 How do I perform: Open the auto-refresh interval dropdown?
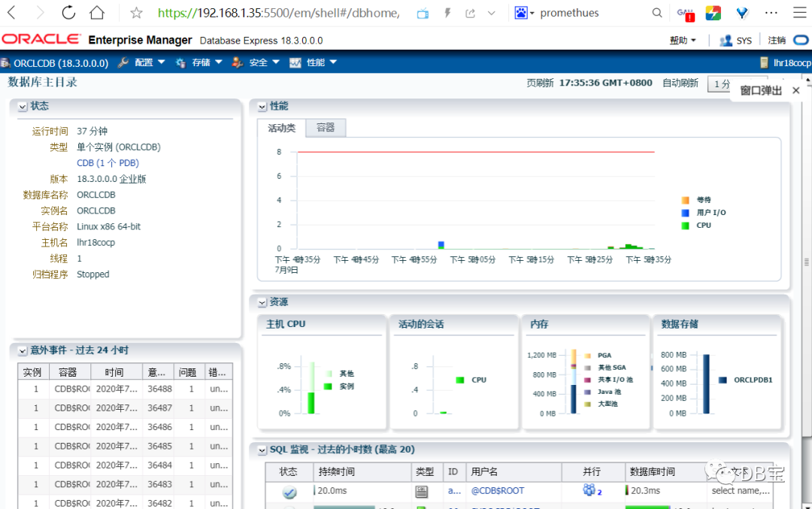[x=720, y=84]
